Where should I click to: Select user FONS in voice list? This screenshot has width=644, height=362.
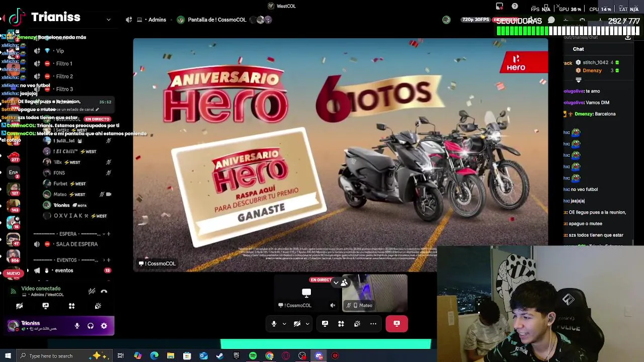tap(59, 173)
